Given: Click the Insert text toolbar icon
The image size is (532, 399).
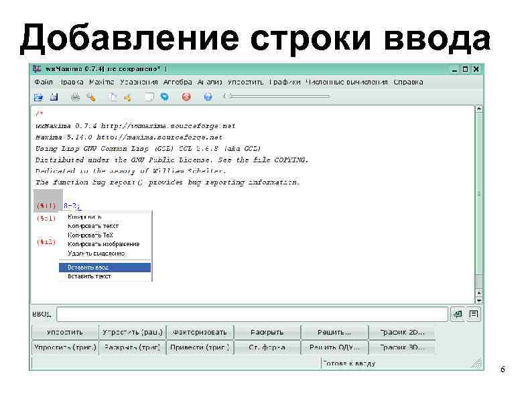Looking at the screenshot, I should pos(149,97).
